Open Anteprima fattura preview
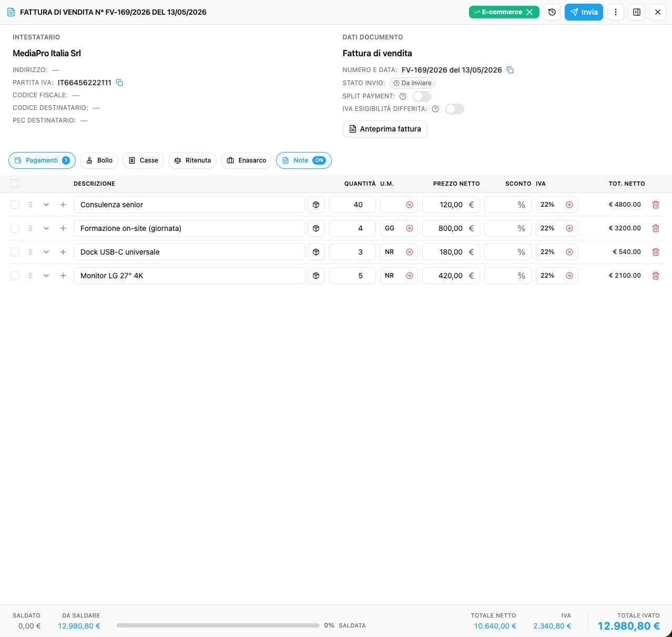The width and height of the screenshot is (672, 637). click(385, 129)
